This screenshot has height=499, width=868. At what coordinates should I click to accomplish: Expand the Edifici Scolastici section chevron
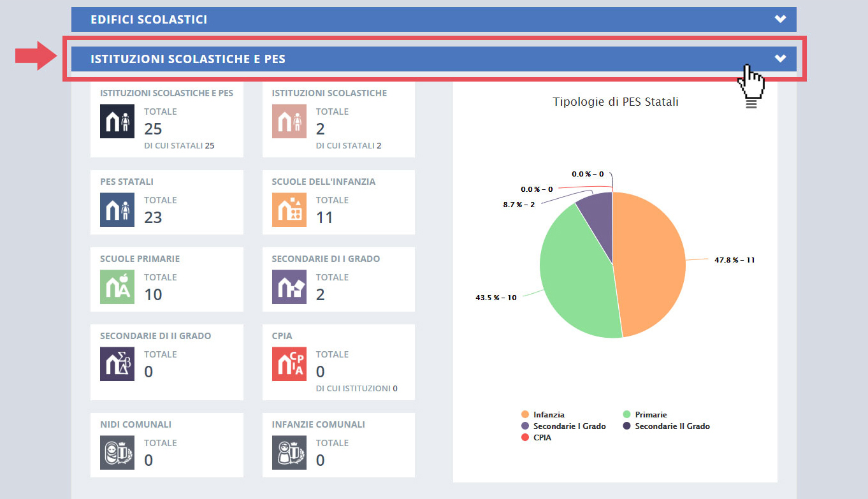[780, 19]
